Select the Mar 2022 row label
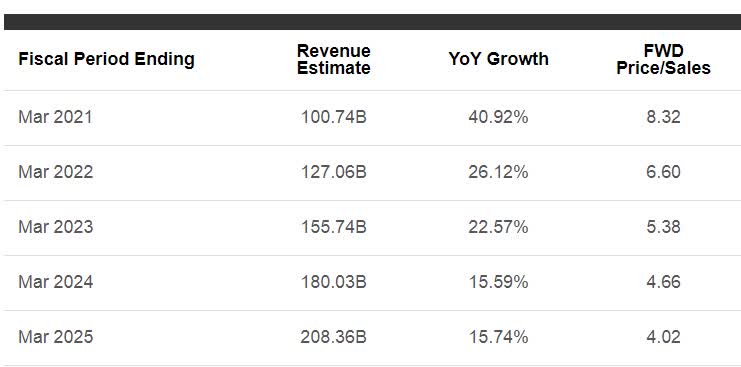The width and height of the screenshot is (741, 367). point(56,172)
